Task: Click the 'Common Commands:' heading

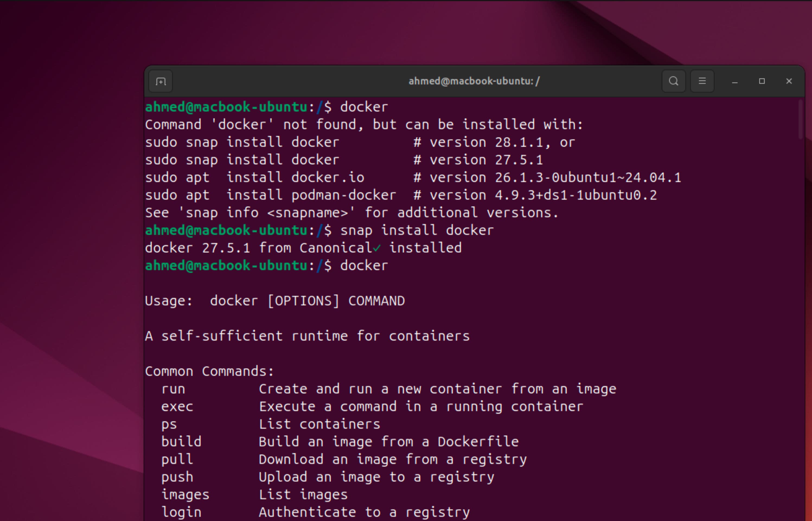Action: click(209, 371)
